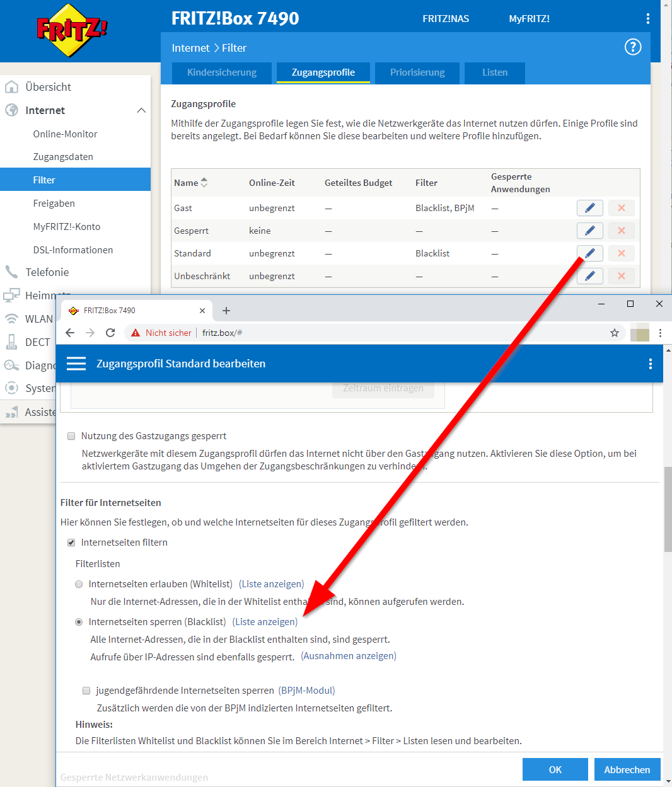Select Internetseiten sperren (Blacklist) radio
672x787 pixels.
tap(79, 622)
